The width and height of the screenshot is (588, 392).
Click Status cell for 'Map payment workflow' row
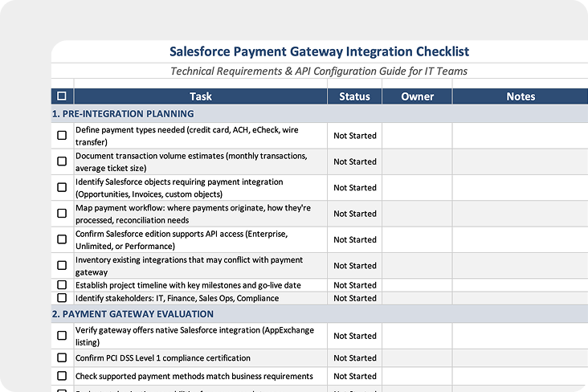coord(355,214)
